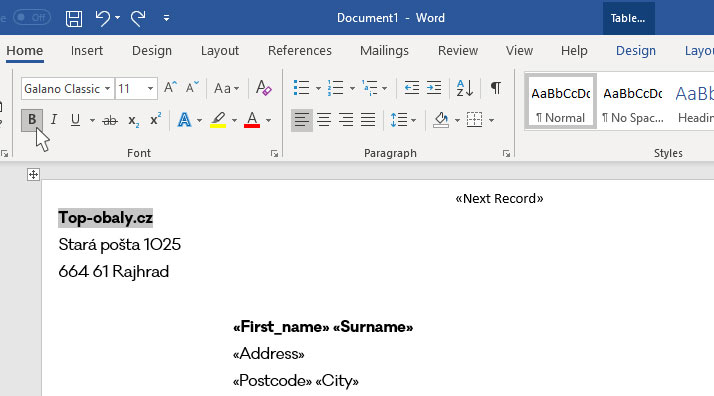The height and width of the screenshot is (396, 714).
Task: Toggle Show/Hide paragraph marks
Action: tap(496, 87)
